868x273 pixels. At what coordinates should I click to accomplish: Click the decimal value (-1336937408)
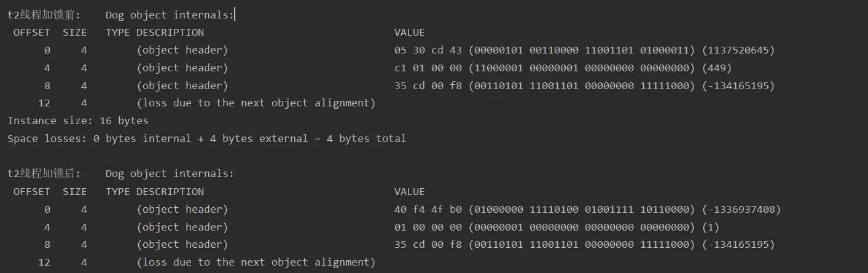[741, 210]
